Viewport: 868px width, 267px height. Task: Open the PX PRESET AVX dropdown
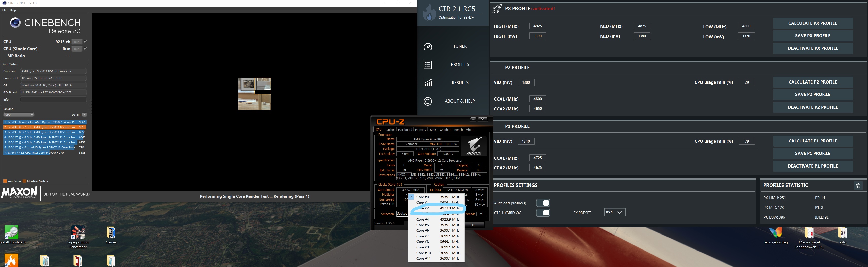click(615, 212)
